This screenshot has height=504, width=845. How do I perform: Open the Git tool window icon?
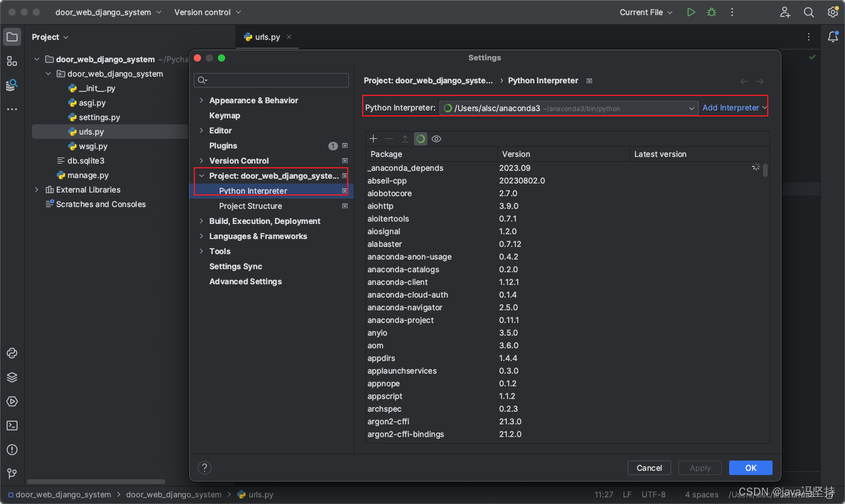(12, 474)
